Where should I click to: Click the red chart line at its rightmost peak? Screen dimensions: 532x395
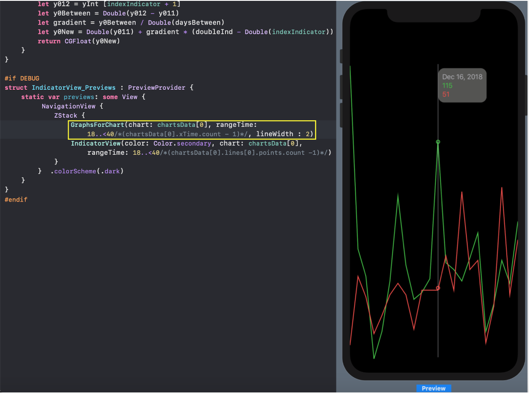501,189
